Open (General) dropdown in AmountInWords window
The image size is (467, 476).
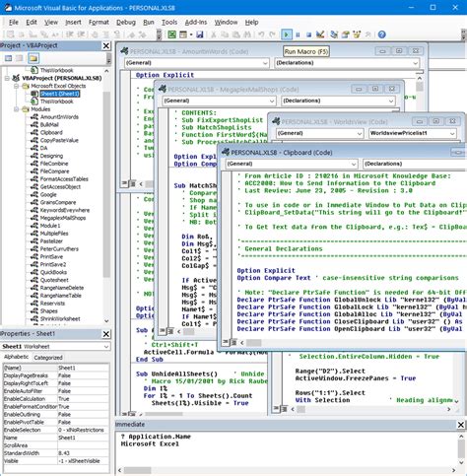click(265, 63)
